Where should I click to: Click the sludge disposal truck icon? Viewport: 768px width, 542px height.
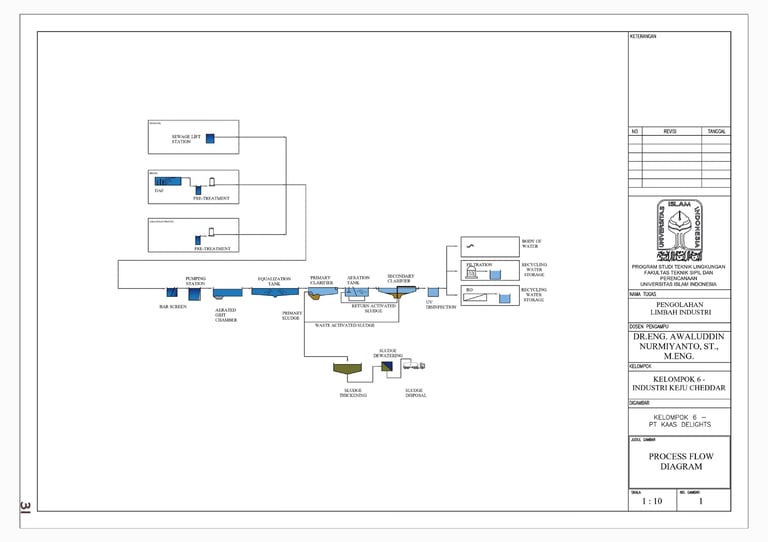414,365
